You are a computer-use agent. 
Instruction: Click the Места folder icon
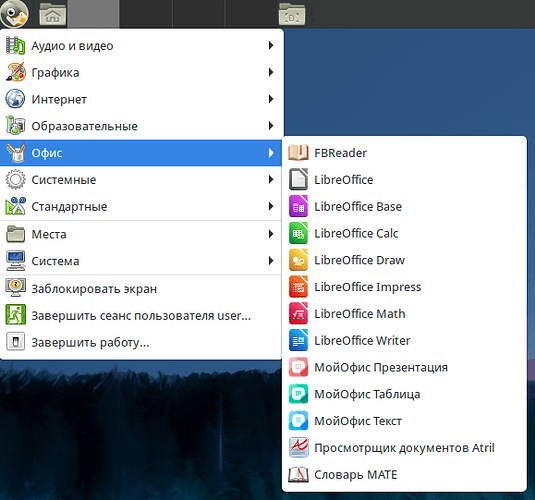(x=15, y=234)
